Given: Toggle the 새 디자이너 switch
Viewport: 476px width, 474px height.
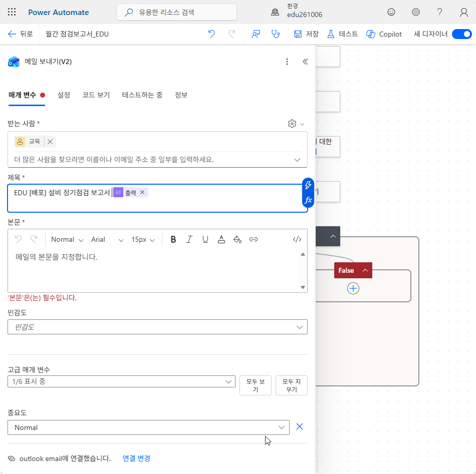Looking at the screenshot, I should [x=462, y=34].
